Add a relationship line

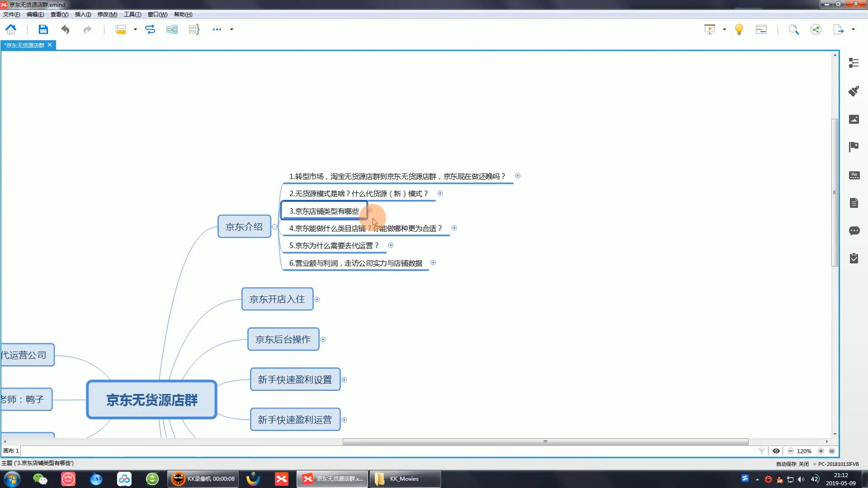coord(150,29)
